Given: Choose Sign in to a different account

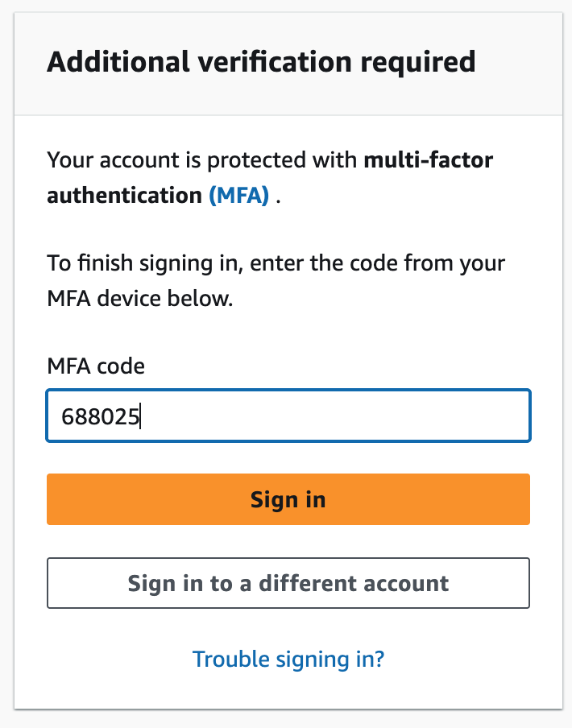Looking at the screenshot, I should [x=288, y=583].
